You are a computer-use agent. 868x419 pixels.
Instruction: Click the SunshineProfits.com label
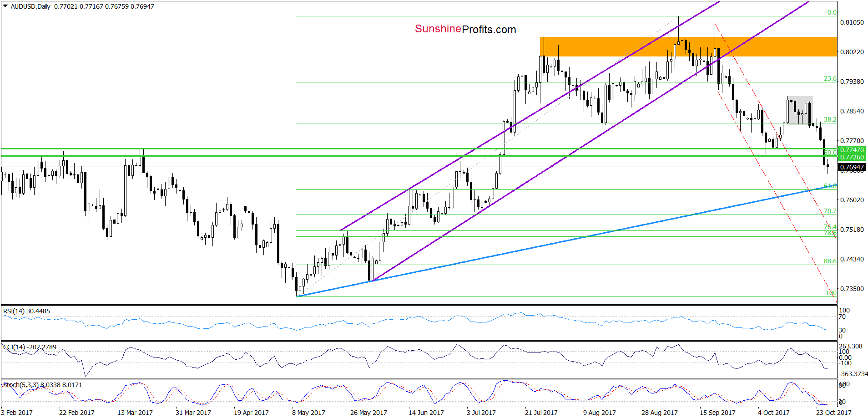click(465, 30)
